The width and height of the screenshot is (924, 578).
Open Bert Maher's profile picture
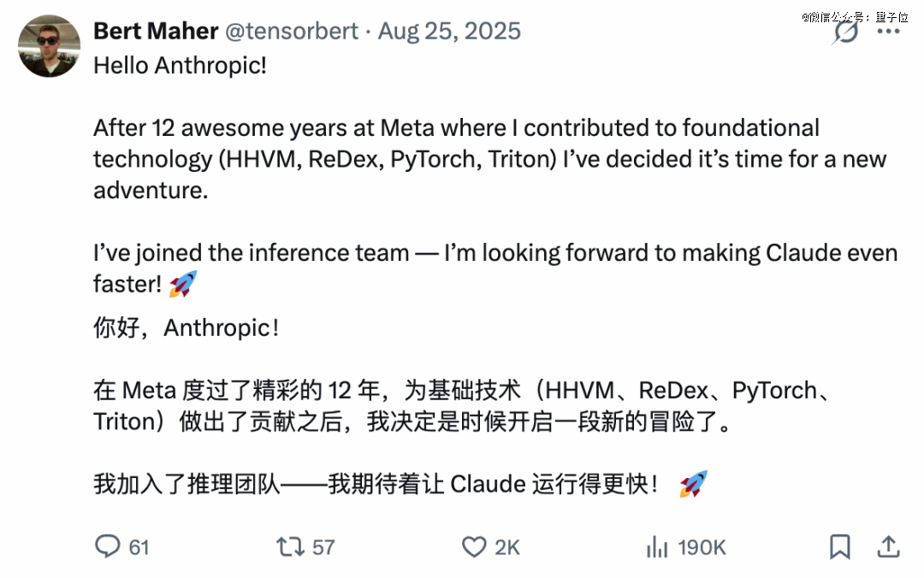coord(49,46)
